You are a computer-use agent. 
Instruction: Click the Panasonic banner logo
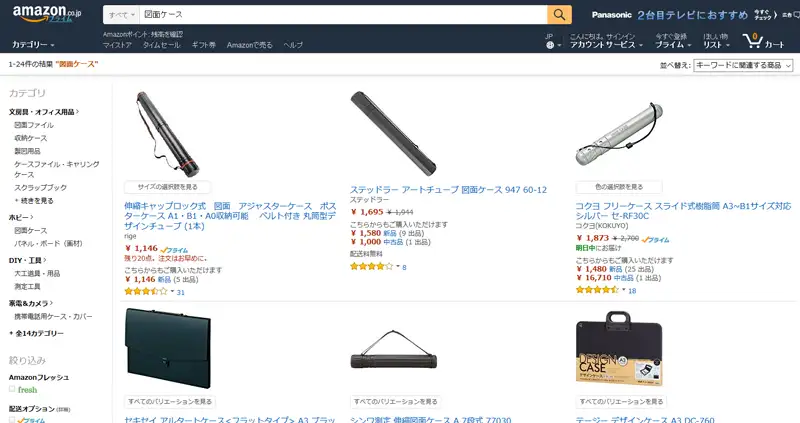pos(612,15)
